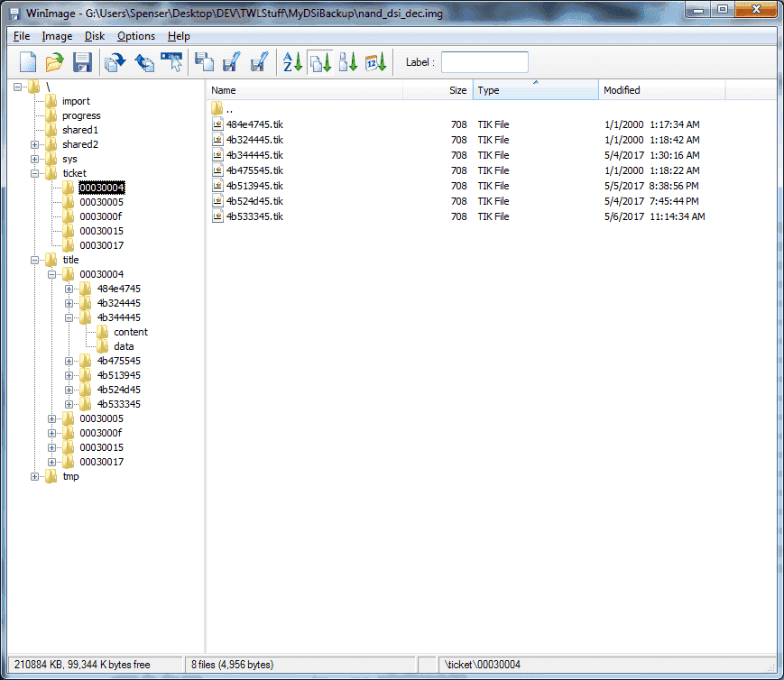Select the 00030015 folder under ticket
The image size is (784, 680).
tap(102, 231)
